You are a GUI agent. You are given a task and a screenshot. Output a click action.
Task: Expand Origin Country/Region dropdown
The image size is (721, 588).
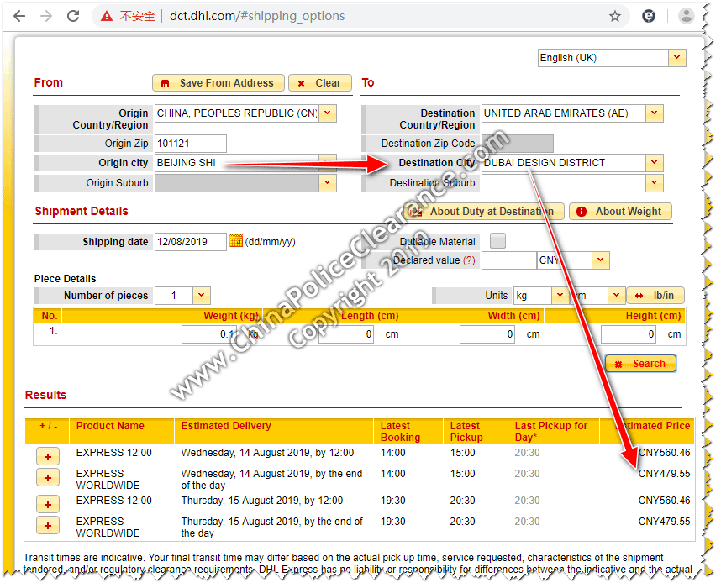(x=328, y=113)
